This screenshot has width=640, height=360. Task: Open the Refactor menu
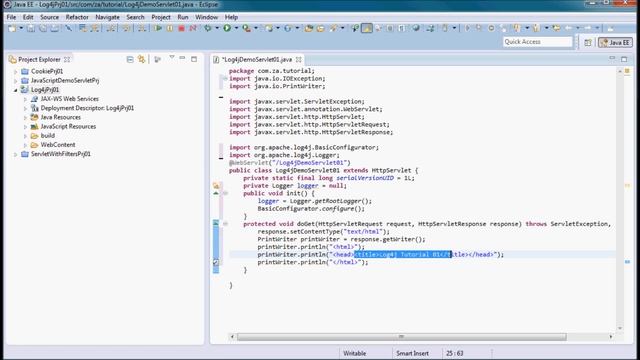coord(77,17)
